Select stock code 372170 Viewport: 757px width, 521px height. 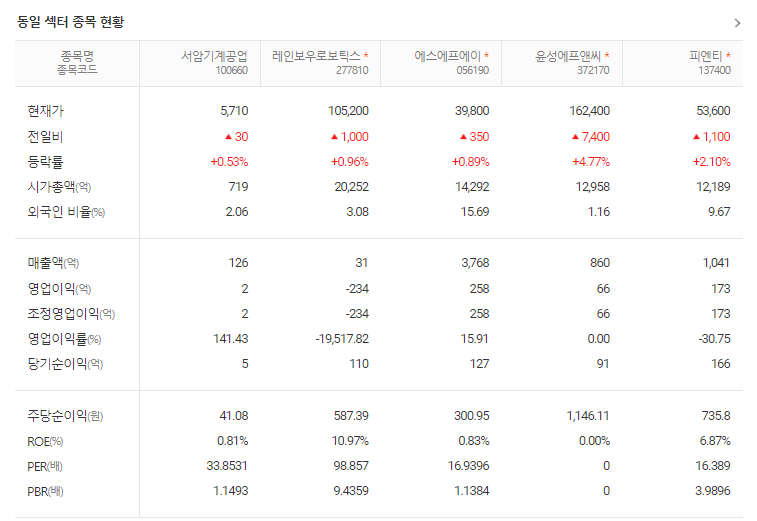click(593, 70)
